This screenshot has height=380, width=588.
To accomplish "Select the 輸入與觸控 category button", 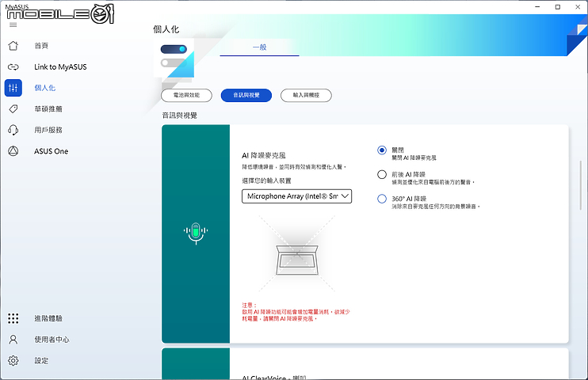I will (306, 95).
